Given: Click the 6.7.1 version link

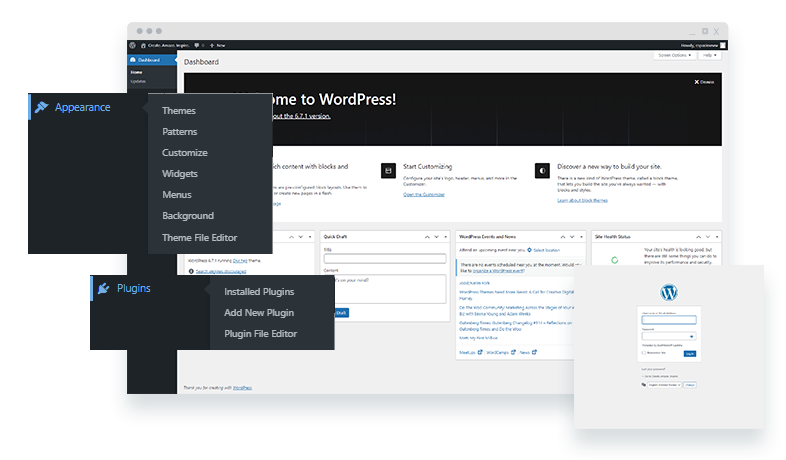Looking at the screenshot, I should coord(301,116).
